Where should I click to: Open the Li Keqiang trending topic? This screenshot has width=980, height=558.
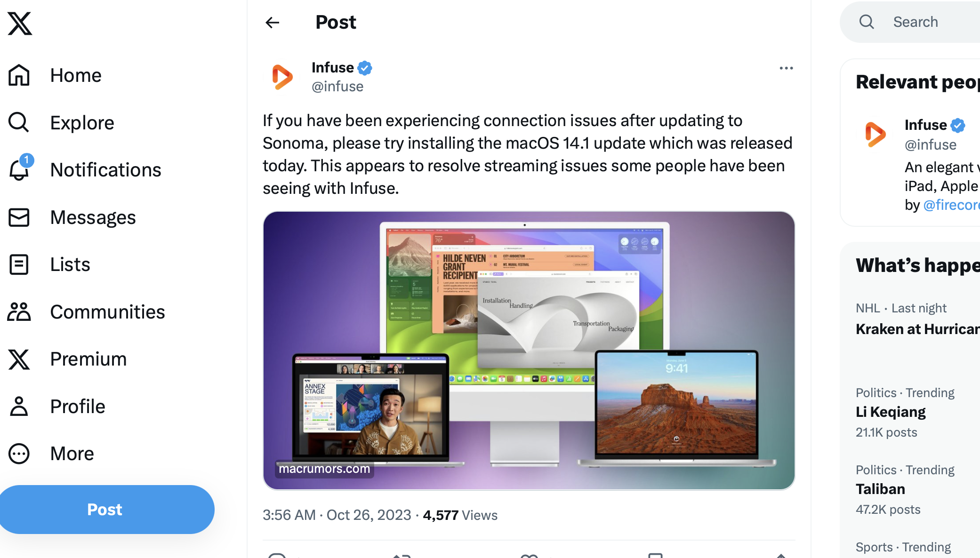pos(891,412)
